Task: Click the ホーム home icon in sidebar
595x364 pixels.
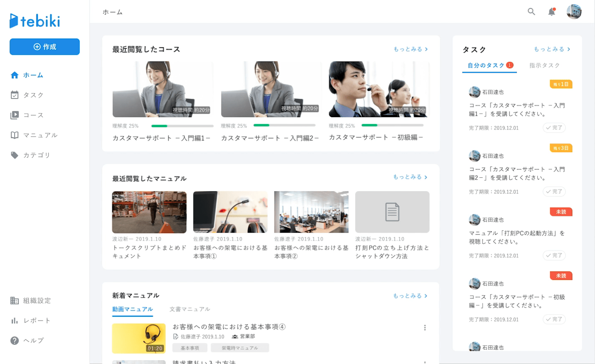Action: point(15,75)
